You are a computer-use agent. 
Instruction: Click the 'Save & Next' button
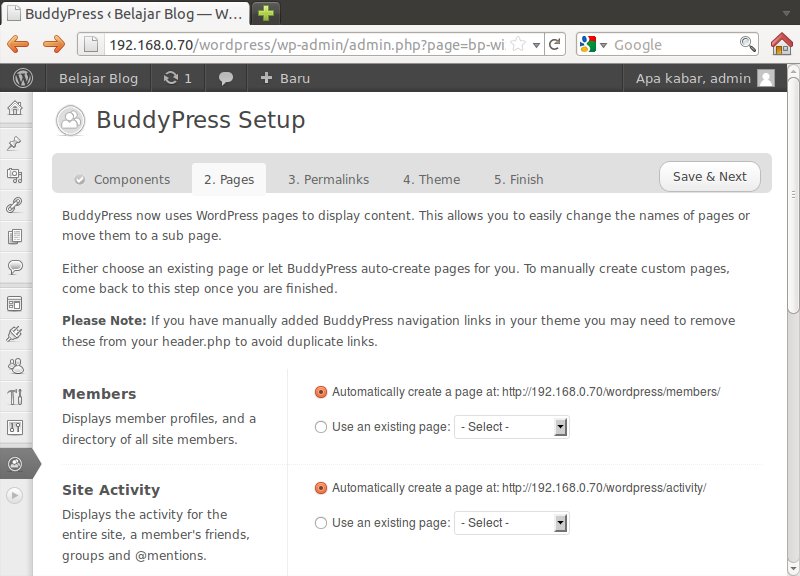click(x=709, y=176)
